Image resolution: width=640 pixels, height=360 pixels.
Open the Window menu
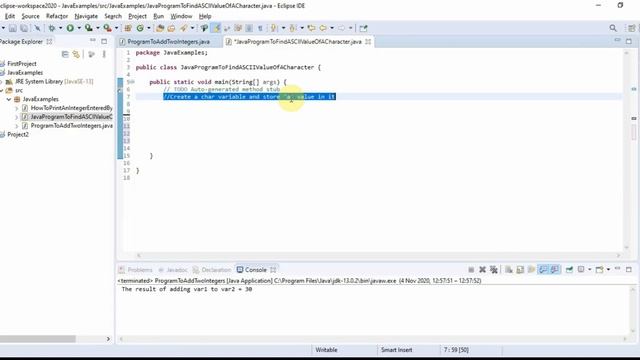[x=181, y=16]
